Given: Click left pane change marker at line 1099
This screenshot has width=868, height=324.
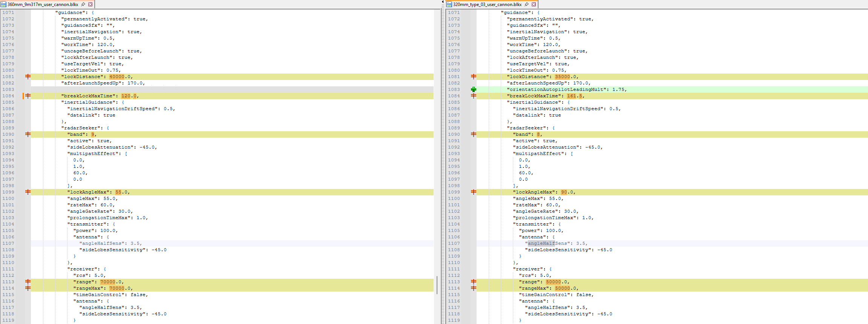Looking at the screenshot, I should pyautogui.click(x=28, y=192).
